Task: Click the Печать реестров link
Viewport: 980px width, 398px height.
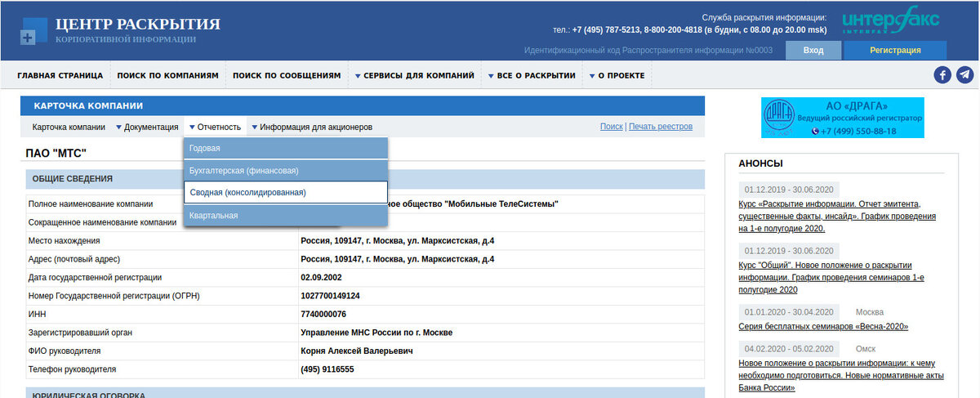Action: (x=661, y=127)
